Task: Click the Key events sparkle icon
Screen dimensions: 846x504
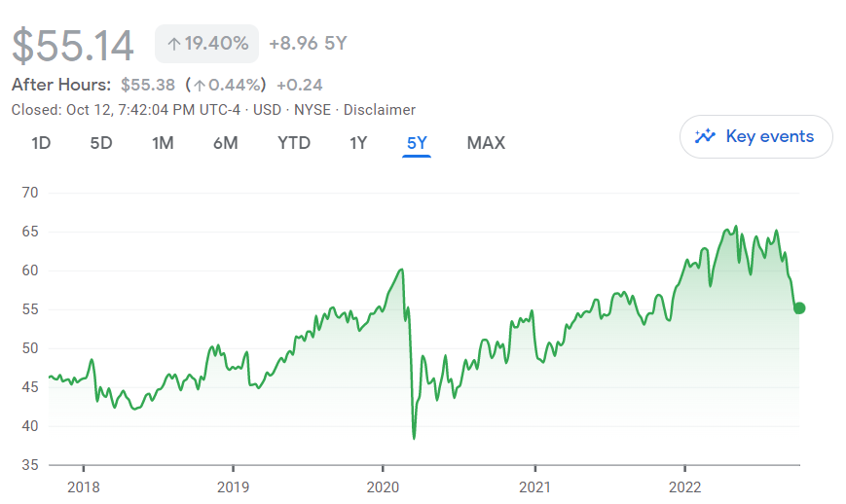Action: pyautogui.click(x=705, y=136)
